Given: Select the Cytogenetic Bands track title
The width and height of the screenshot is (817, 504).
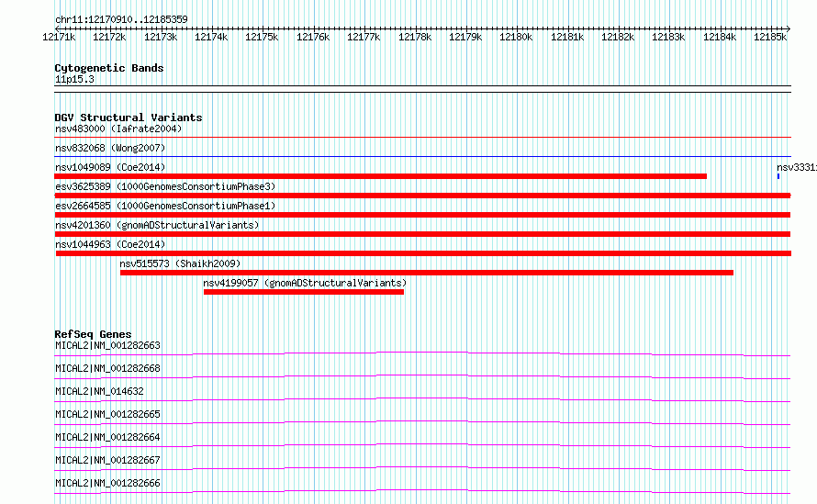Looking at the screenshot, I should 109,68.
